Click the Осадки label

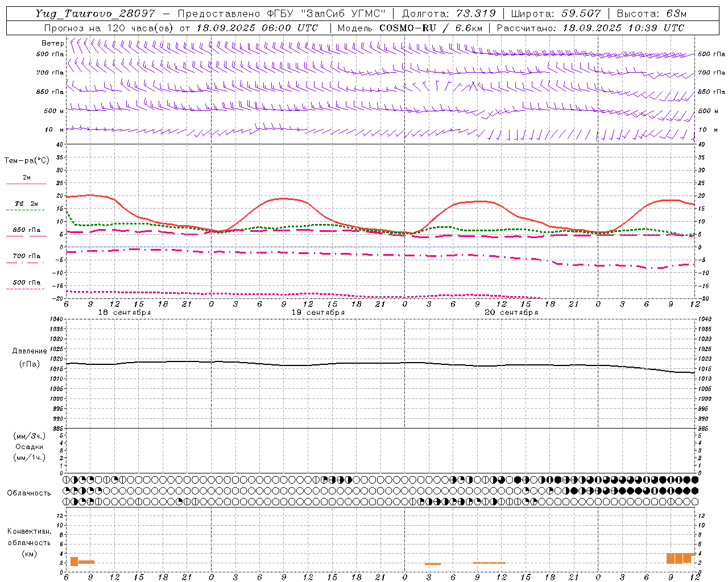click(x=30, y=447)
